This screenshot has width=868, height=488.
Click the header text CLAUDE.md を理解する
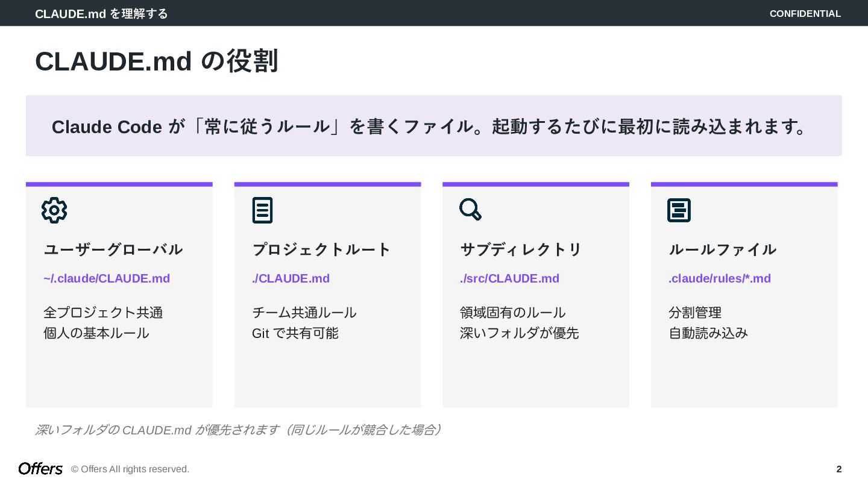[x=101, y=13]
